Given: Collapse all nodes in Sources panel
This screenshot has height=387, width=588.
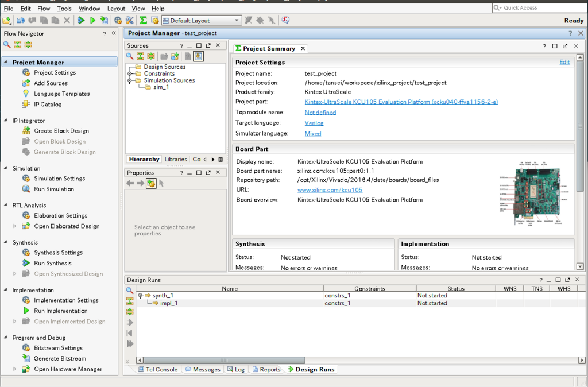Looking at the screenshot, I should 140,56.
